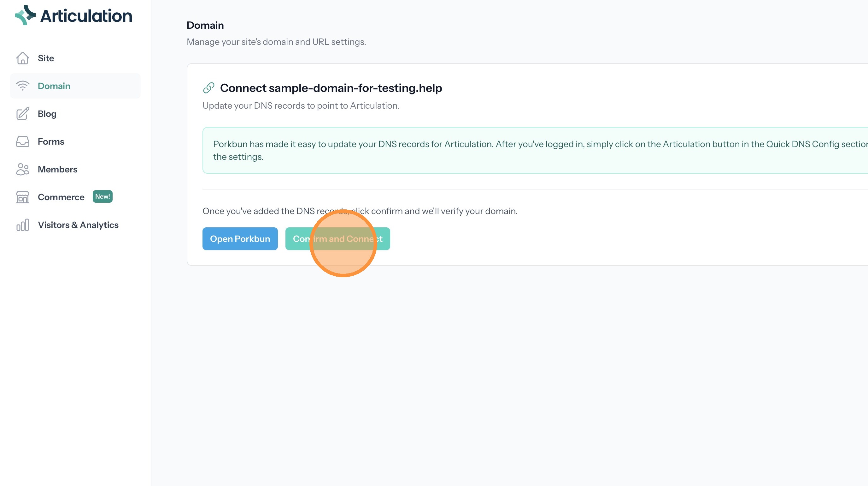The height and width of the screenshot is (486, 868).
Task: Click the Domain wifi icon
Action: coord(23,86)
